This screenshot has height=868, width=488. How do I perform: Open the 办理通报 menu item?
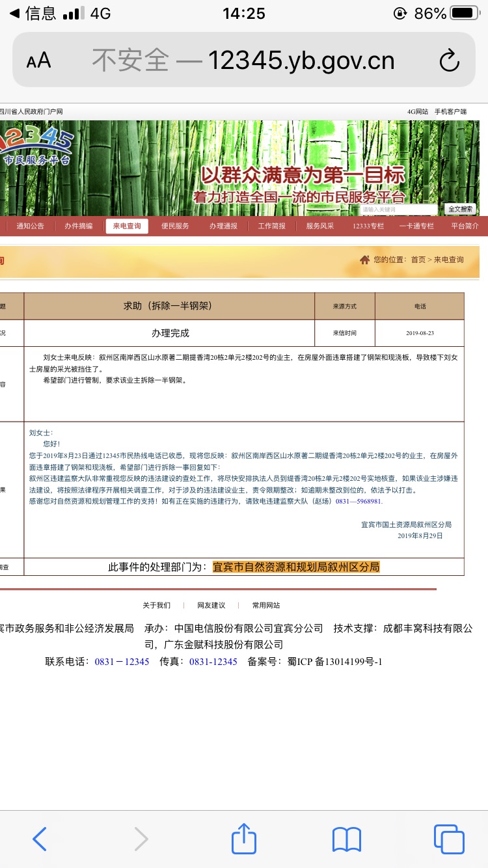pyautogui.click(x=223, y=226)
